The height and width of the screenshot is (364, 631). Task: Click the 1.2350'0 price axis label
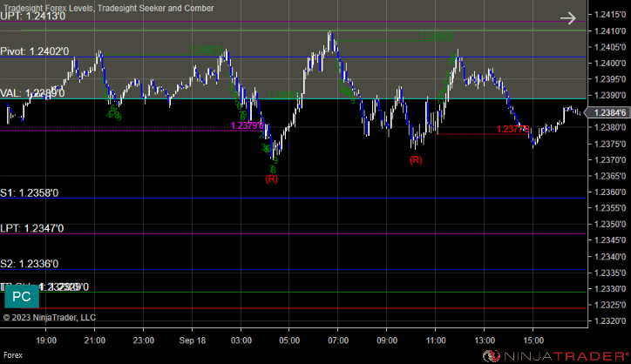610,224
